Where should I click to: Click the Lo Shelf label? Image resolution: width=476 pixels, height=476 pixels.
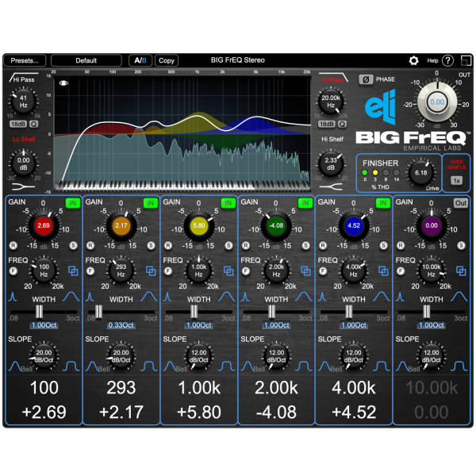[24, 140]
